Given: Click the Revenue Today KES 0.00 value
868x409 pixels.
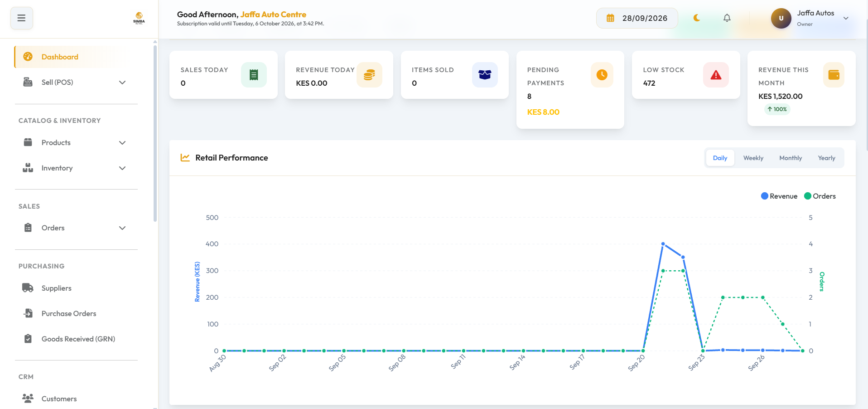Looking at the screenshot, I should (x=312, y=83).
